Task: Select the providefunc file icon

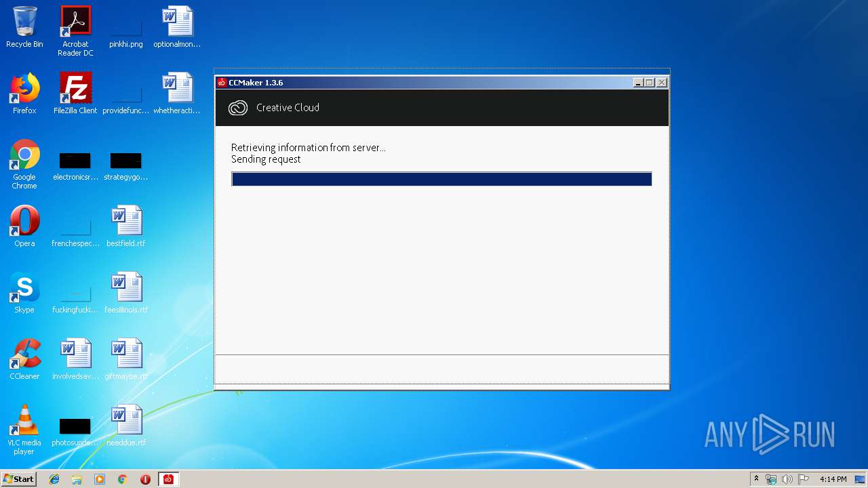Action: [x=126, y=94]
